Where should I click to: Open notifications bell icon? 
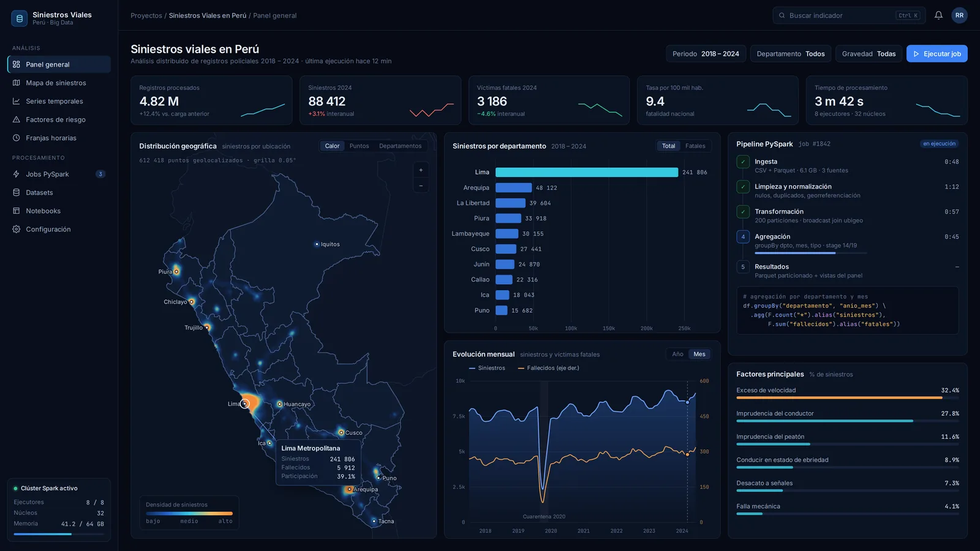pyautogui.click(x=938, y=15)
